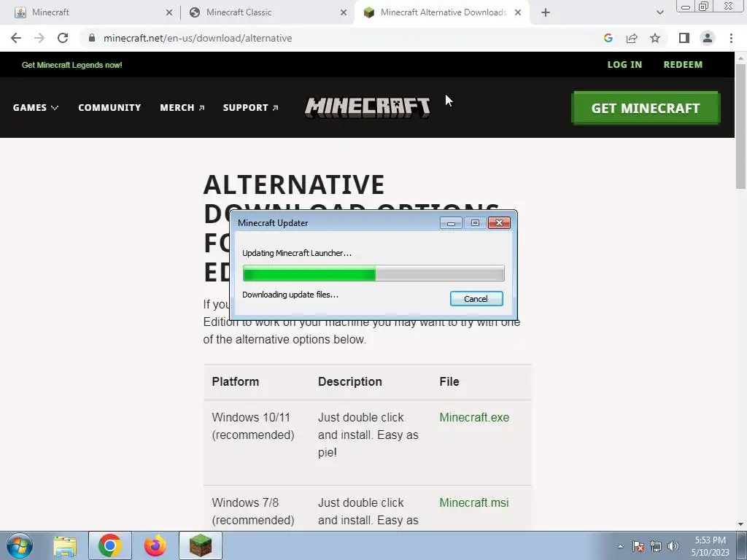Cancel the Minecraft Updater download
This screenshot has width=747, height=560.
coord(476,298)
